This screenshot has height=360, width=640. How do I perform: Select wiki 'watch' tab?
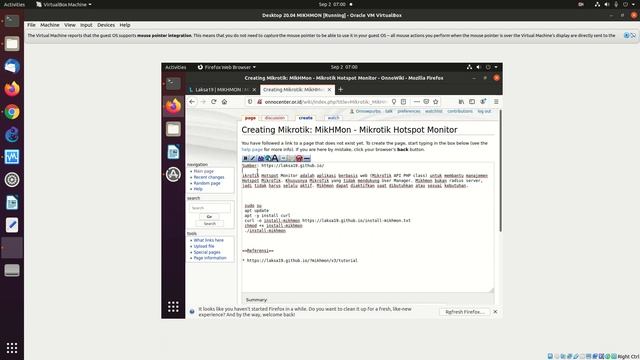point(333,118)
